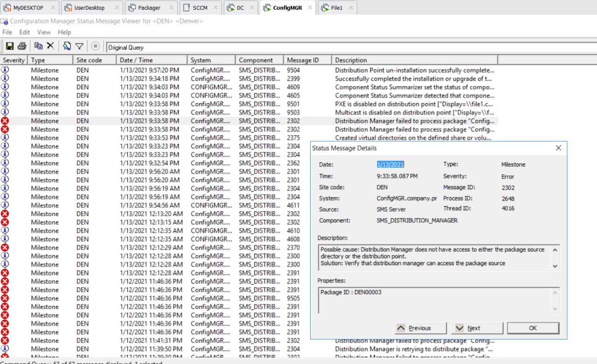Viewport: 597px width, 364px height.
Task: Click error icon of message 2370 row
Action: pos(5,247)
